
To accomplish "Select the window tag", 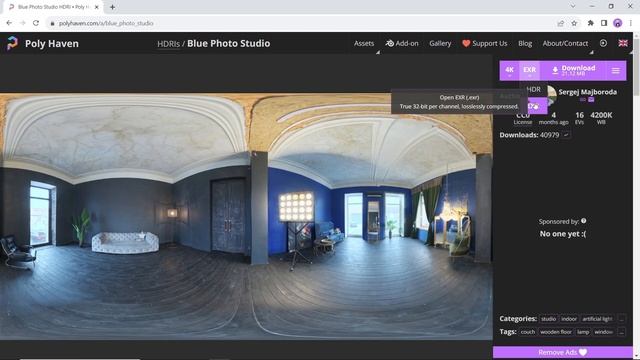I will (x=603, y=332).
